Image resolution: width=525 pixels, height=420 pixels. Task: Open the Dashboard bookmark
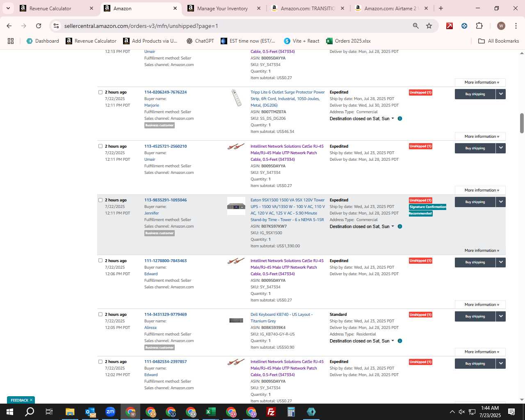[x=43, y=41]
